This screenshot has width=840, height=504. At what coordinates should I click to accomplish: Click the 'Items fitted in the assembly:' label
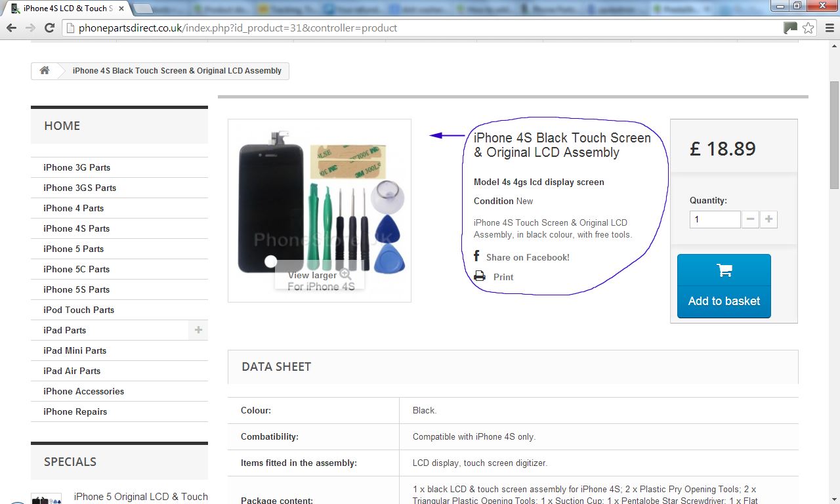[x=299, y=463]
